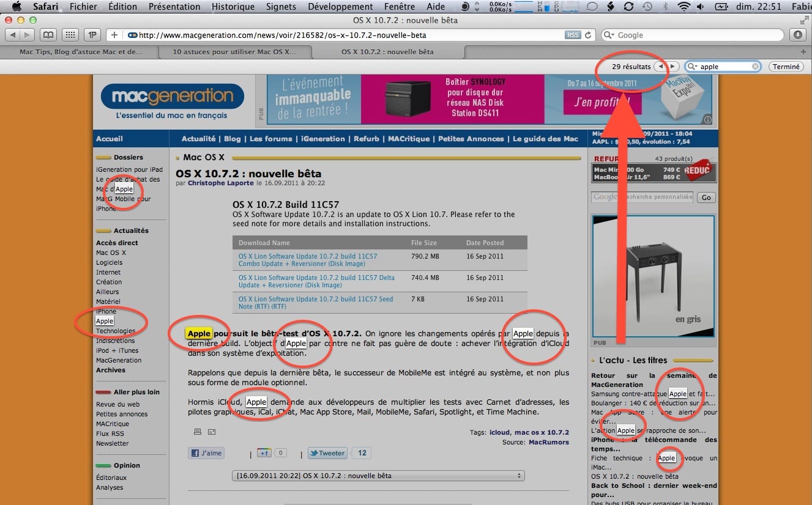The height and width of the screenshot is (505, 812).
Task: Open the battery status menu
Action: click(721, 7)
